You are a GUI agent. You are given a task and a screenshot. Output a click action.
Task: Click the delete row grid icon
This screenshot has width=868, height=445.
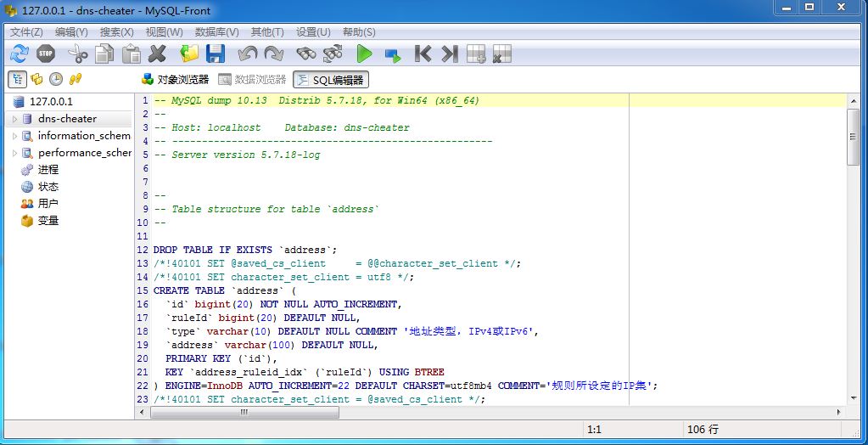(x=502, y=54)
